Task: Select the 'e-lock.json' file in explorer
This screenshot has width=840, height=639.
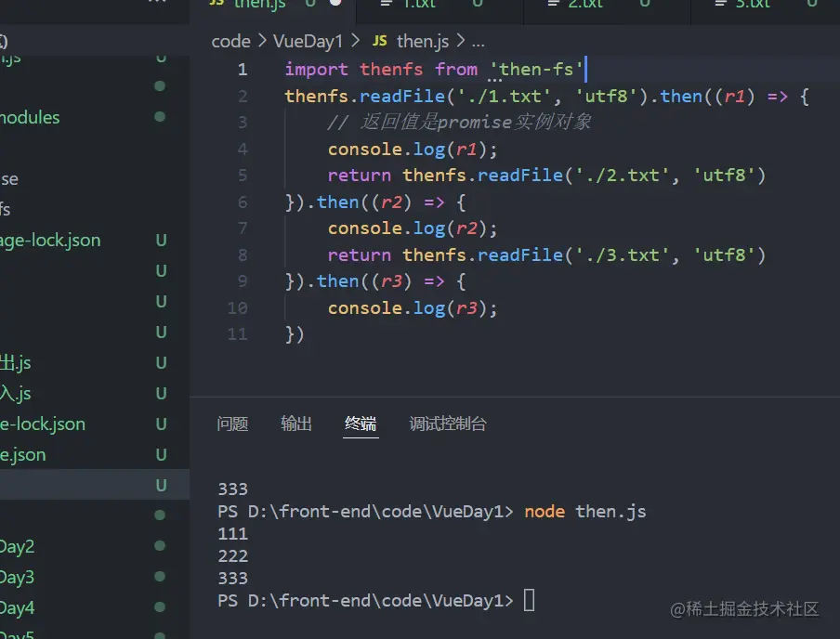Action: (43, 424)
